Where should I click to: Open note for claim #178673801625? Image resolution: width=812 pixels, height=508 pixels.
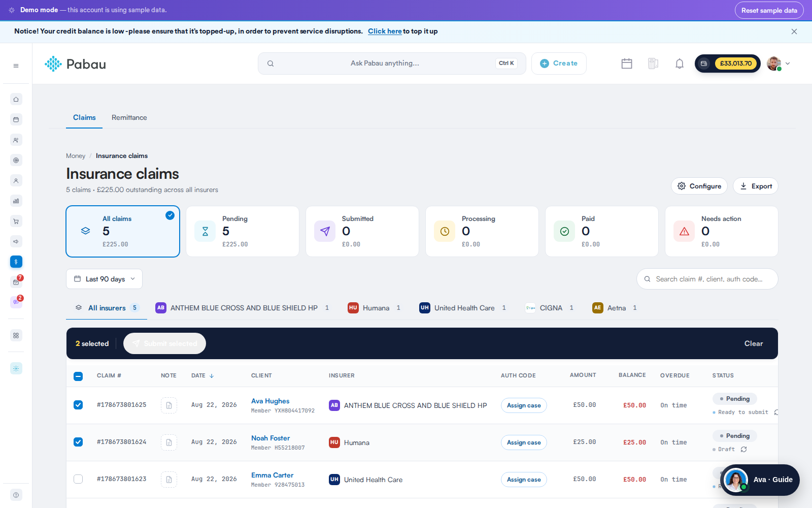point(169,405)
